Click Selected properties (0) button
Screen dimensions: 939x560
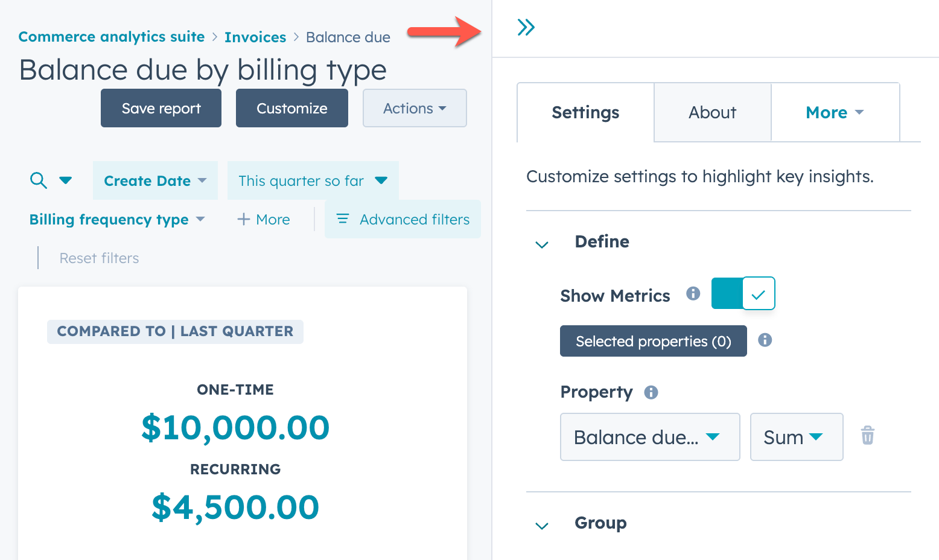click(x=654, y=341)
